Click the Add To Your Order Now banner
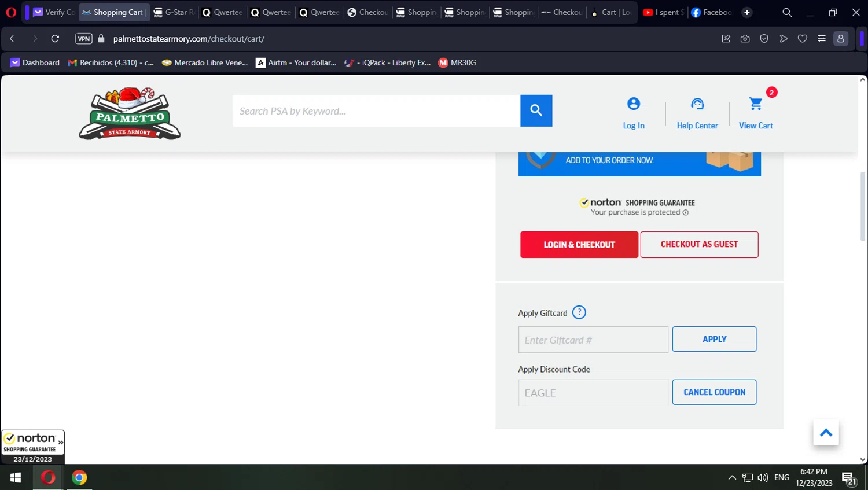The height and width of the screenshot is (490, 868). tap(639, 164)
